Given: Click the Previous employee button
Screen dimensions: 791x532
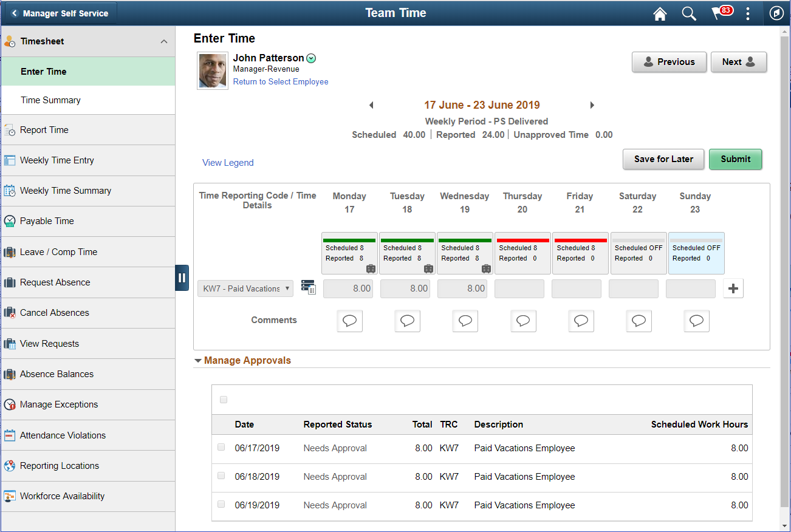Looking at the screenshot, I should [669, 62].
